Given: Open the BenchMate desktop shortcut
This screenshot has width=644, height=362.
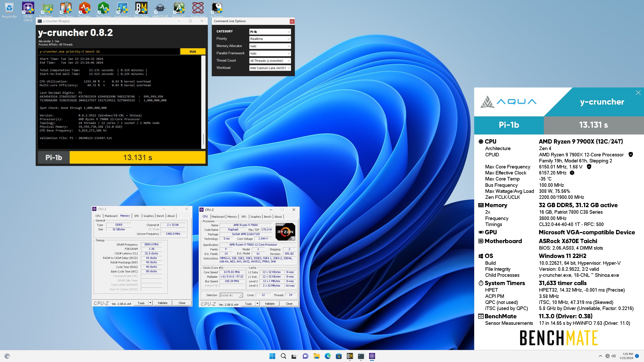Looking at the screenshot, I should coord(141,10).
